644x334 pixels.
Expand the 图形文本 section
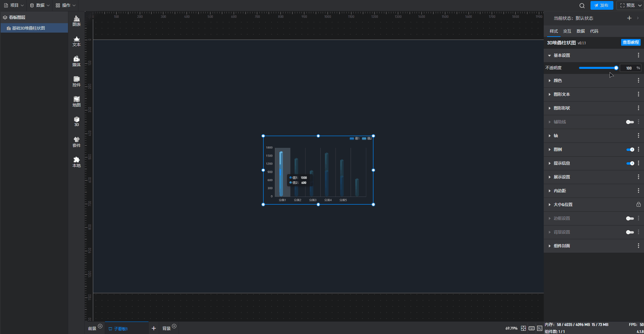click(x=562, y=94)
